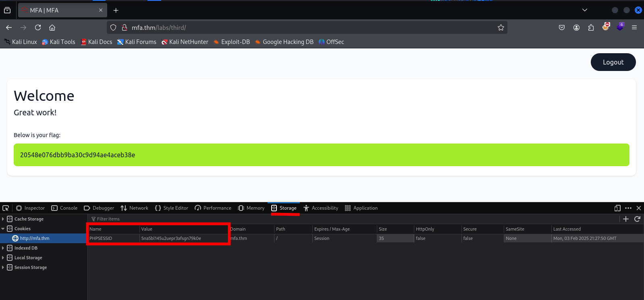This screenshot has width=644, height=300.
Task: Click the Logout button
Action: click(x=613, y=62)
